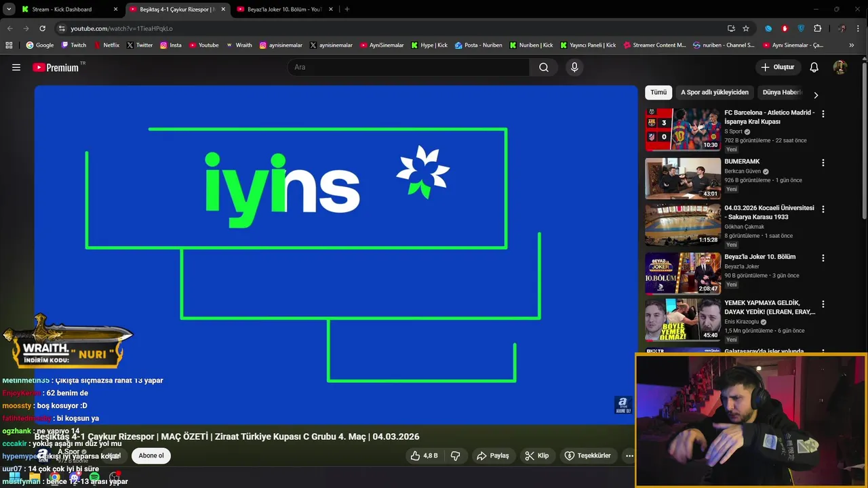The image size is (868, 488).
Task: Open more actions for YEMEK YAPMAYA GELDİK video
Action: 823,304
